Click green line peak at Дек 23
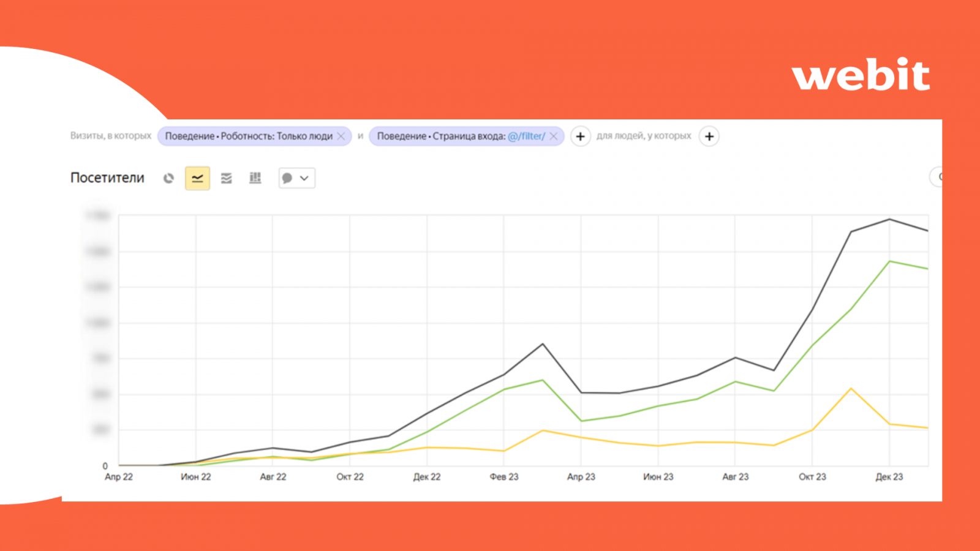The height and width of the screenshot is (551, 980). click(889, 261)
